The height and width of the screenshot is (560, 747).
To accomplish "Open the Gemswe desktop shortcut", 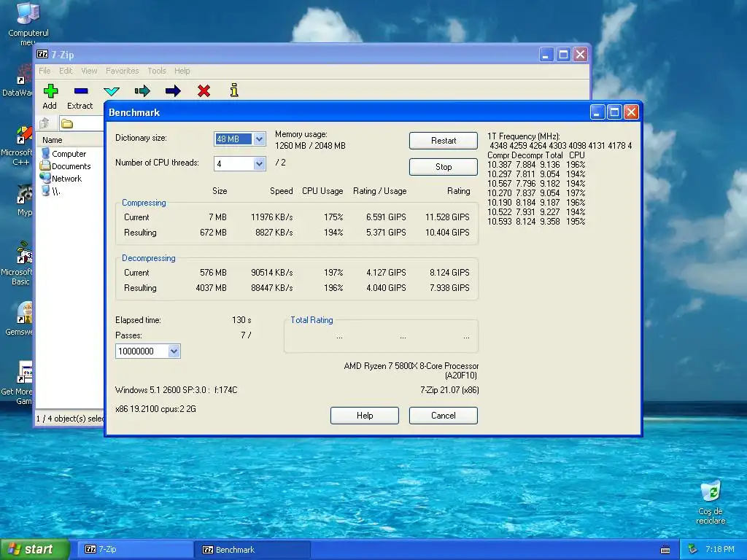I will tap(19, 319).
